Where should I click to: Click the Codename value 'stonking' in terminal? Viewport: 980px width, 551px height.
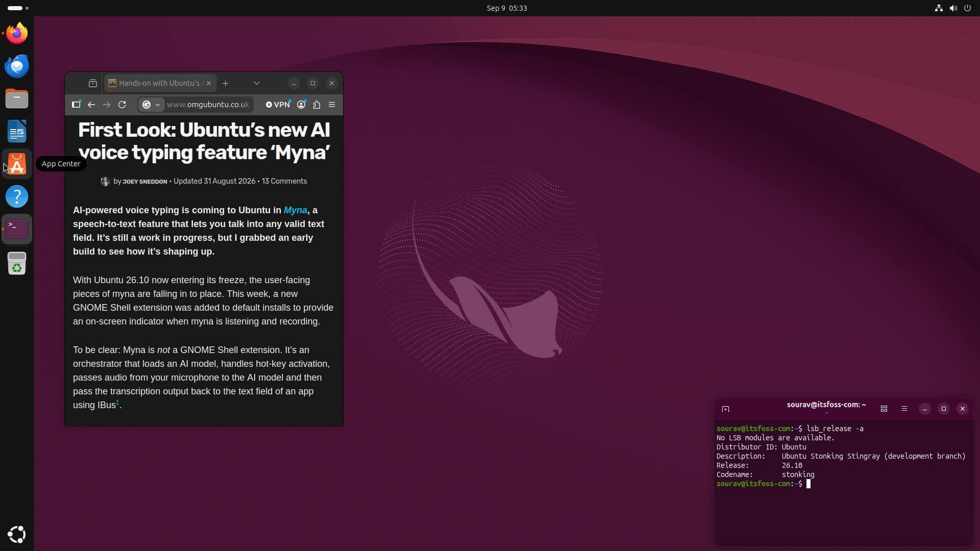[798, 474]
